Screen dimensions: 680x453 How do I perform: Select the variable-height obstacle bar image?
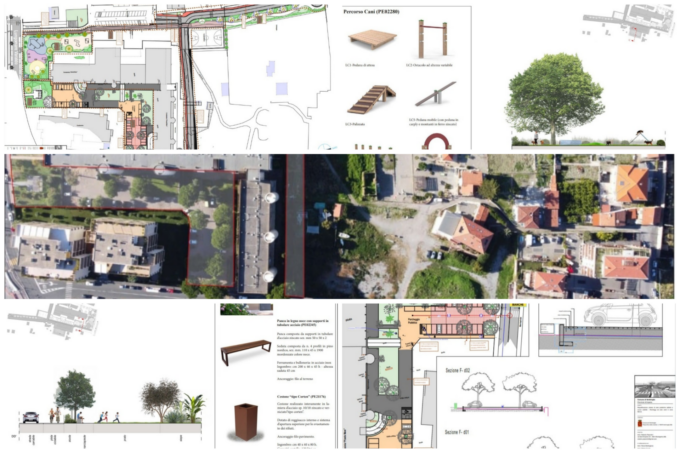point(432,39)
